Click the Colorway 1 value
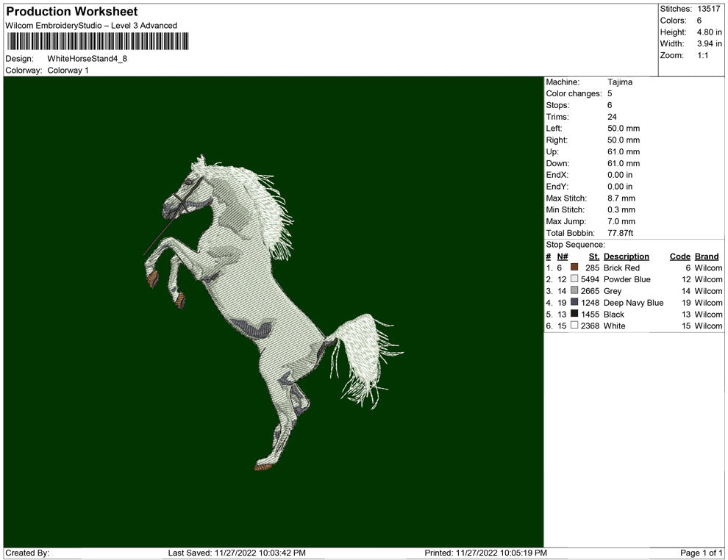Image resolution: width=728 pixels, height=560 pixels. [68, 71]
